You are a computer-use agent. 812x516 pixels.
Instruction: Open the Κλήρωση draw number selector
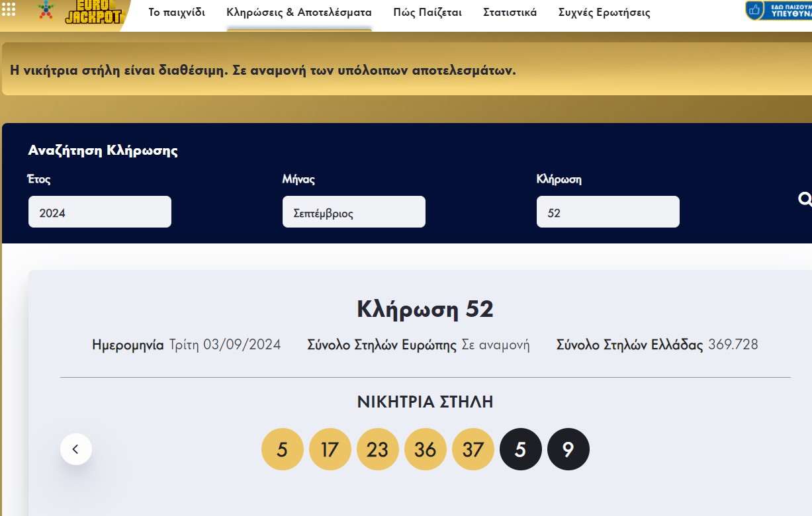608,211
